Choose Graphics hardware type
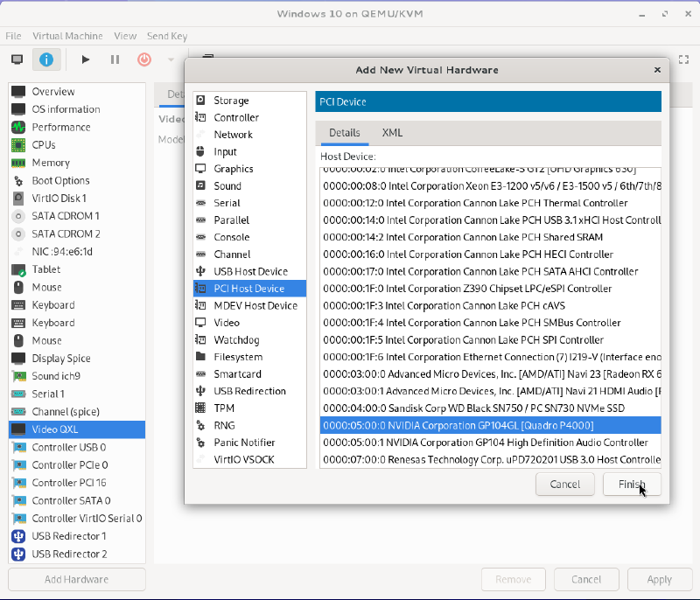700x600 pixels. click(250, 169)
